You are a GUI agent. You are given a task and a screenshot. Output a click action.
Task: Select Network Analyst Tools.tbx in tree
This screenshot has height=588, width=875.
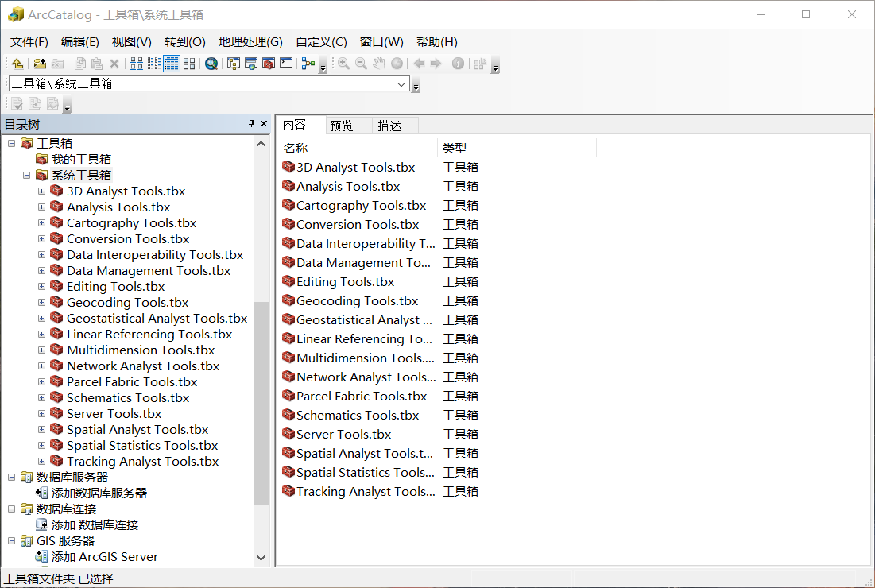point(143,366)
